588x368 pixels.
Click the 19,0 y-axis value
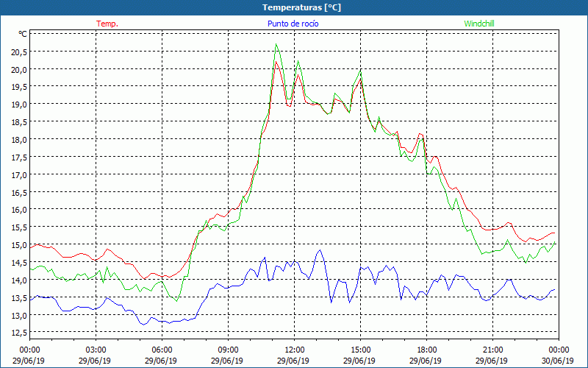click(x=20, y=105)
